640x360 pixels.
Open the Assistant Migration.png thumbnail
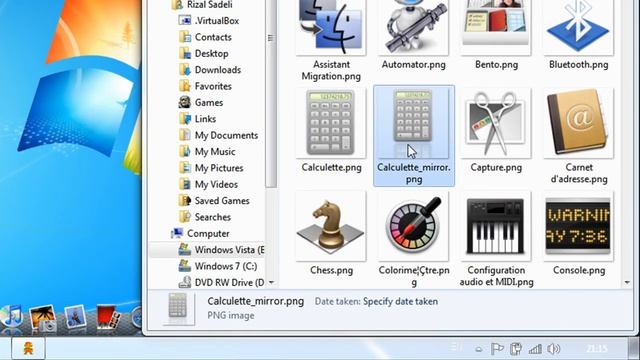click(331, 27)
